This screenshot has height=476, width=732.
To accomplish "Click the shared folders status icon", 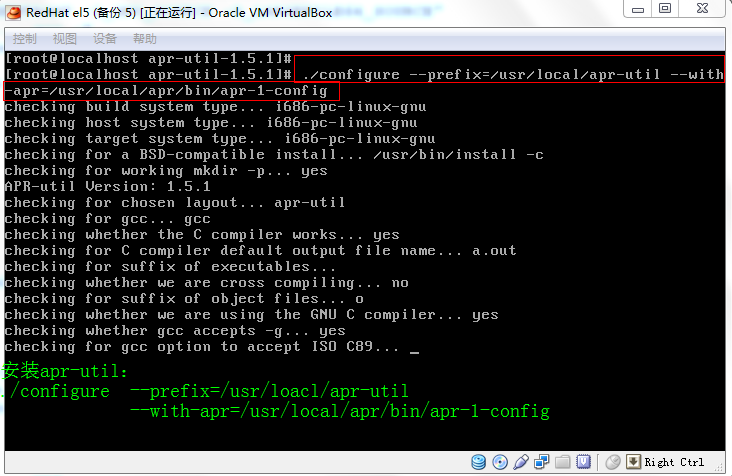I will point(563,462).
